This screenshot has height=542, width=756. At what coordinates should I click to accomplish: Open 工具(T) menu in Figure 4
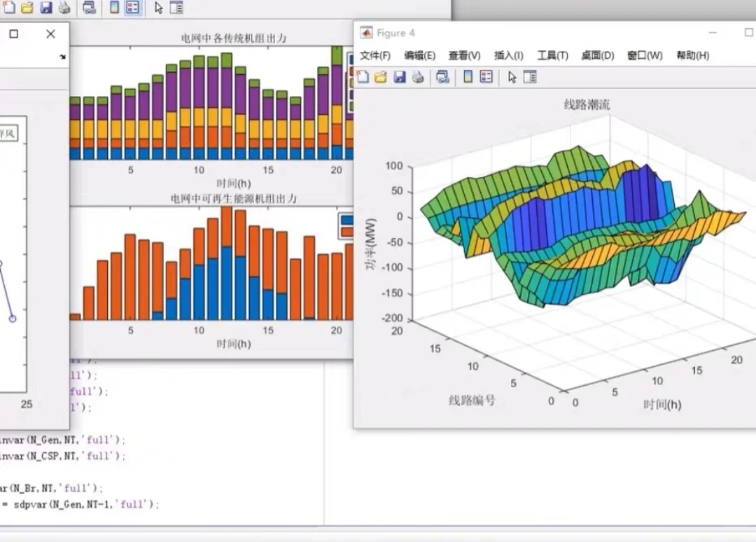552,55
